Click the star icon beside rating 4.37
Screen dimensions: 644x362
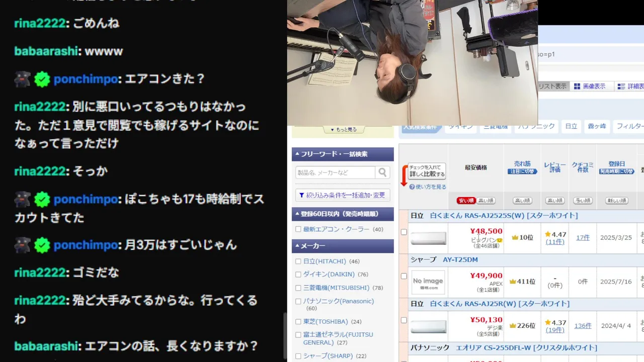coord(547,322)
